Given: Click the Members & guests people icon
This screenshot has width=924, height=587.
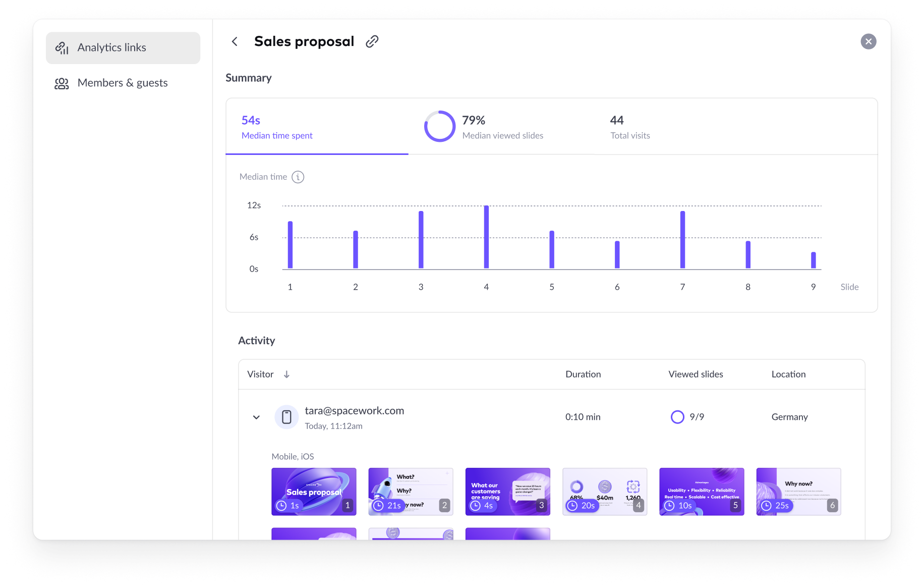Looking at the screenshot, I should (x=62, y=83).
